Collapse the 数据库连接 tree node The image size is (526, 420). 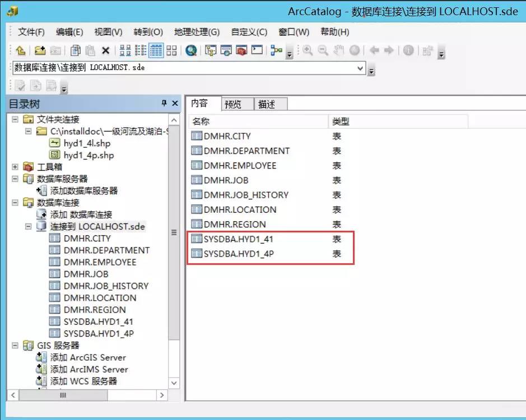(15, 203)
